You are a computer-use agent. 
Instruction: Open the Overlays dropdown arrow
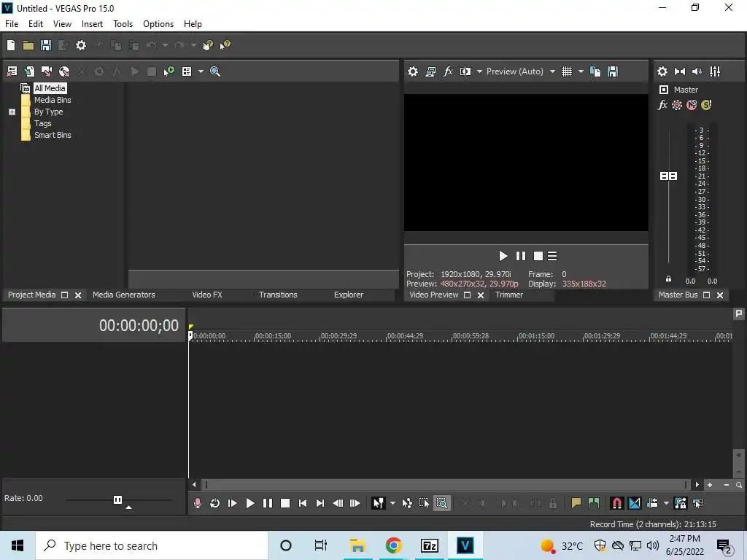(x=581, y=71)
